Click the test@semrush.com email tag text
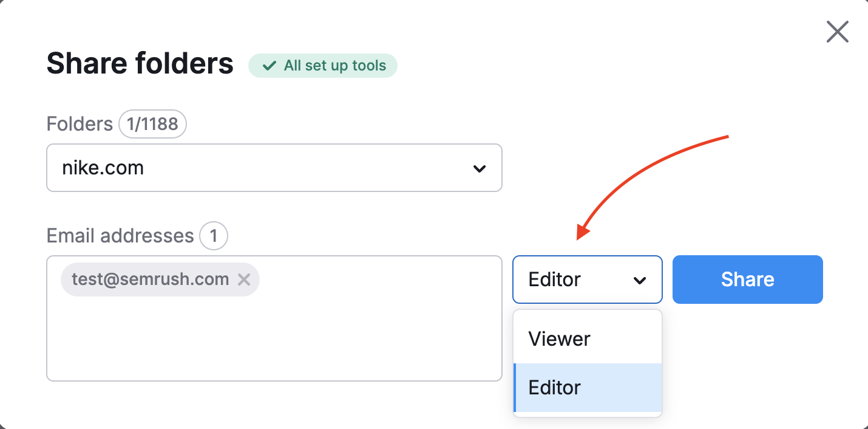The width and height of the screenshot is (868, 429). (150, 280)
